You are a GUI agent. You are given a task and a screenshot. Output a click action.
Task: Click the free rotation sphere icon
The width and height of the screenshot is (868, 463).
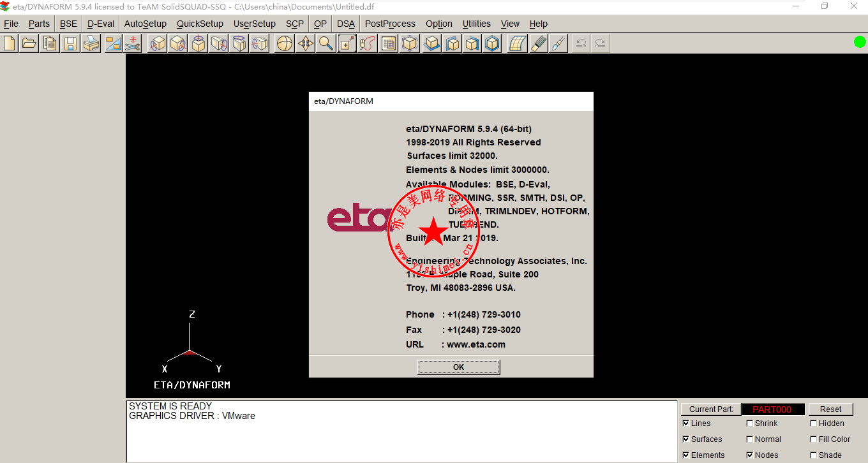(285, 43)
